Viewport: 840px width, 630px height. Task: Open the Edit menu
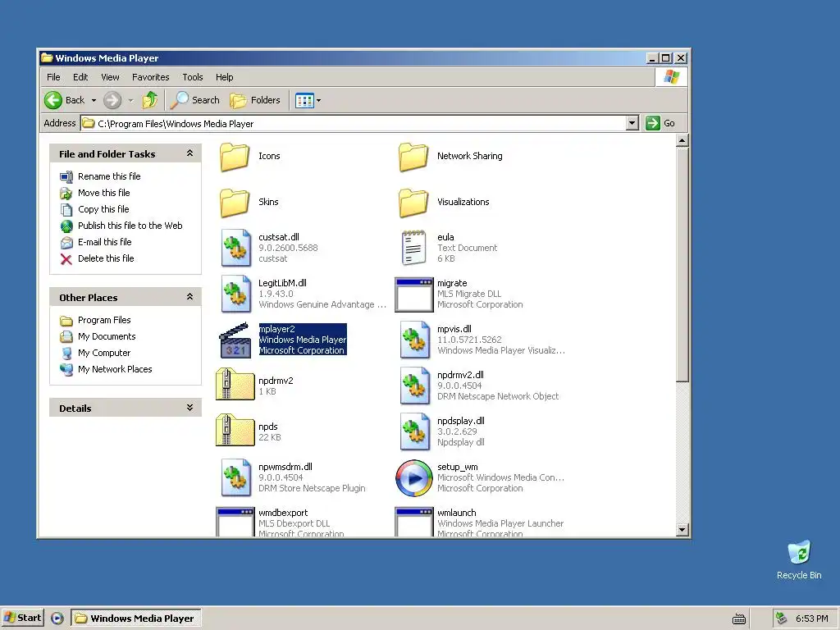click(80, 77)
